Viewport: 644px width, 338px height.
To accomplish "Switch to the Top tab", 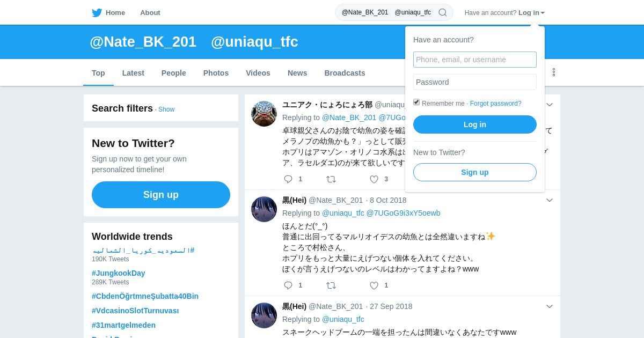I will (98, 73).
